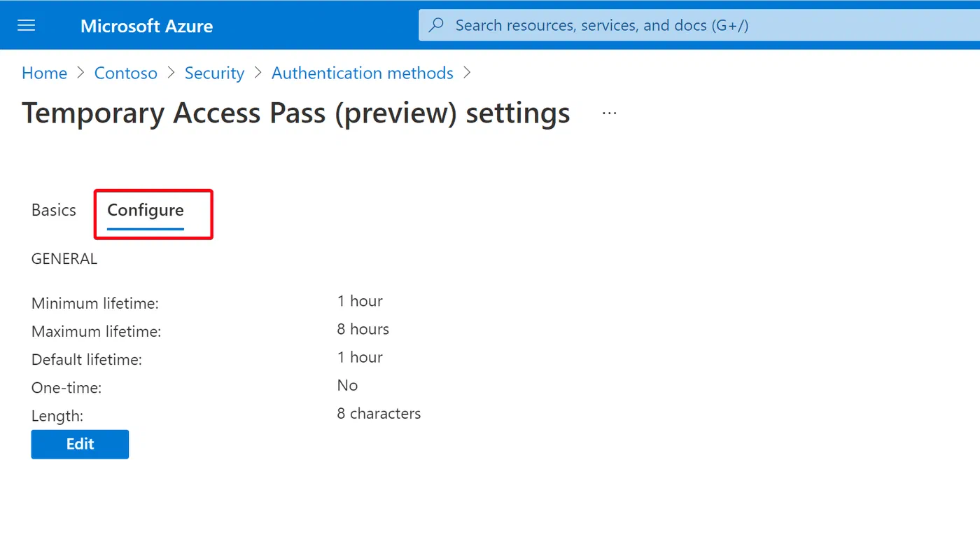980x544 pixels.
Task: Click the chevron between Security and Authentication methods
Action: point(258,73)
